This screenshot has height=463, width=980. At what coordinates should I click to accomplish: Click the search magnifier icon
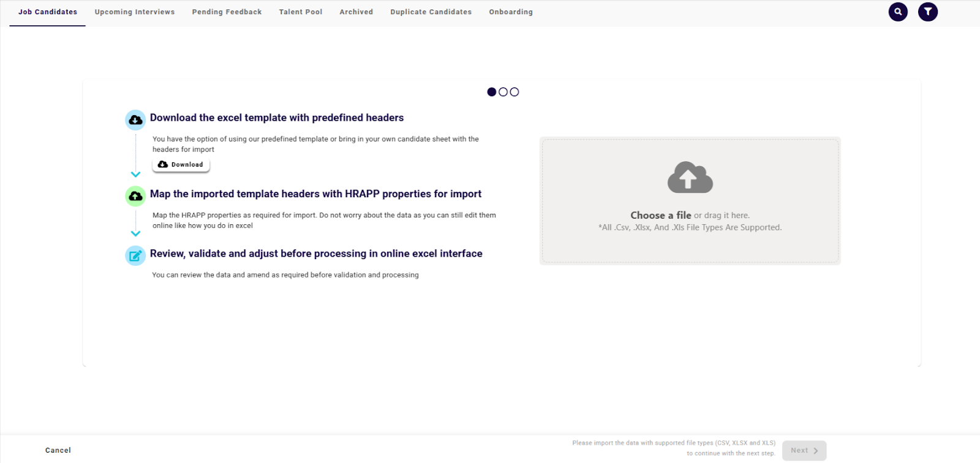point(898,12)
